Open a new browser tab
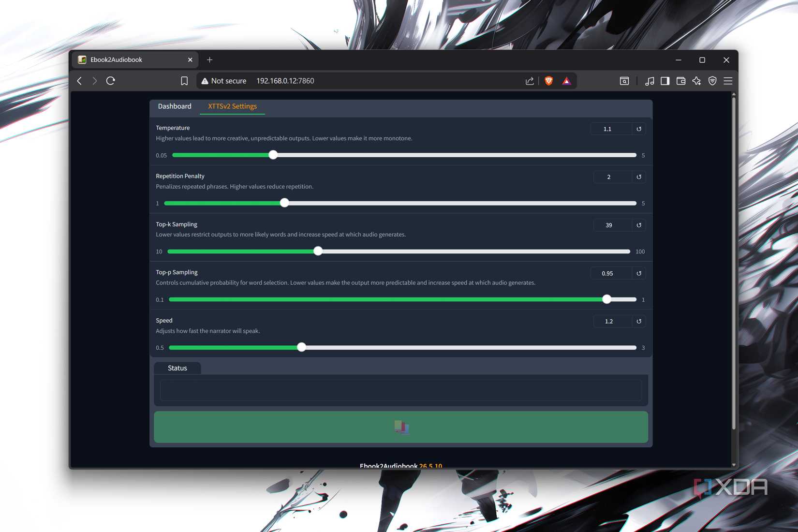The image size is (798, 532). pyautogui.click(x=209, y=60)
